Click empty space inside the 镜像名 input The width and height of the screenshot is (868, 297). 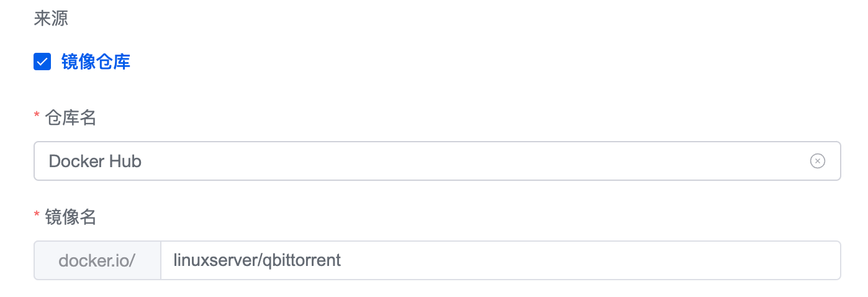coord(590,260)
